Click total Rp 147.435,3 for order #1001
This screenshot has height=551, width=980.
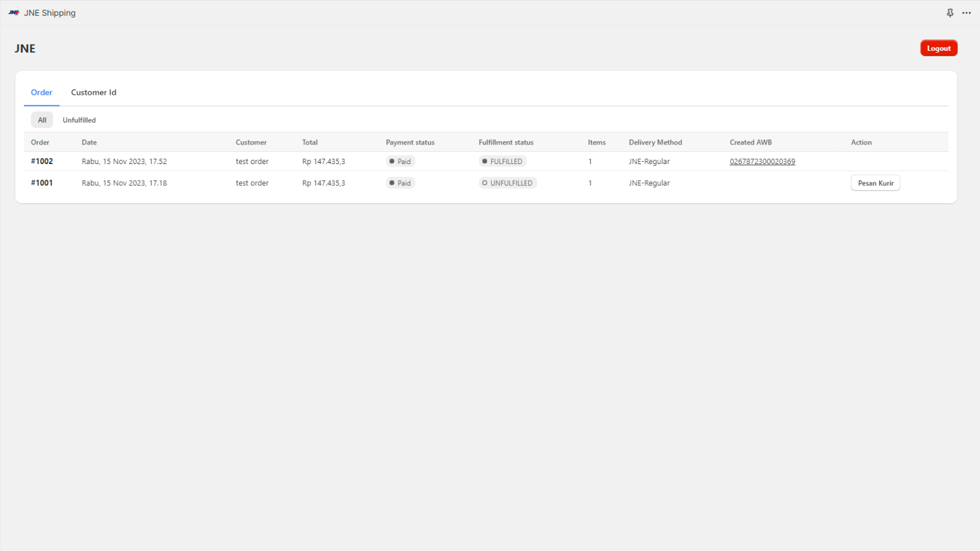(323, 183)
